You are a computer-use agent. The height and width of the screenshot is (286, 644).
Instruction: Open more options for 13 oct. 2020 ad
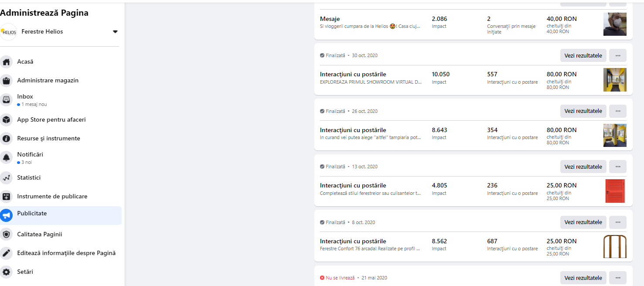(617, 167)
